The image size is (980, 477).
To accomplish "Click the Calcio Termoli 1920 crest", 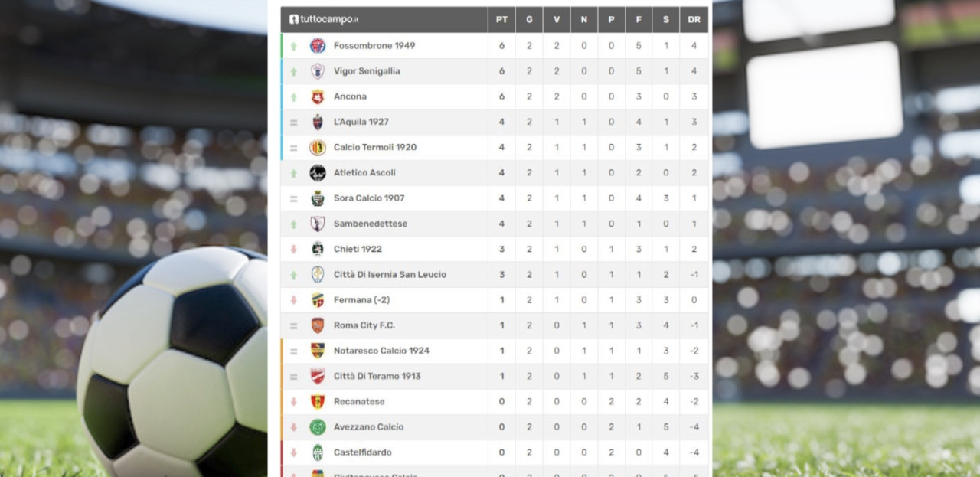I will click(x=318, y=147).
